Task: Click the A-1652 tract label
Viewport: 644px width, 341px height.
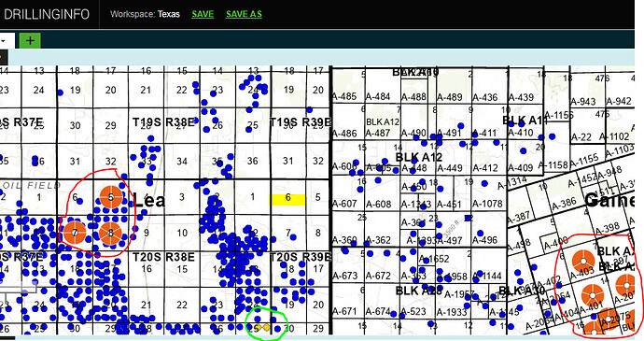Action: pyautogui.click(x=434, y=259)
